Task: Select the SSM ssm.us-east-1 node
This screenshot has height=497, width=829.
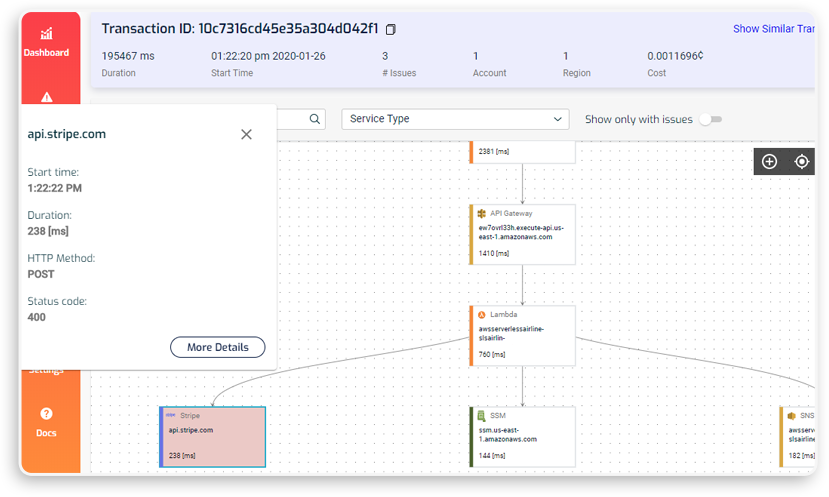Action: point(522,437)
